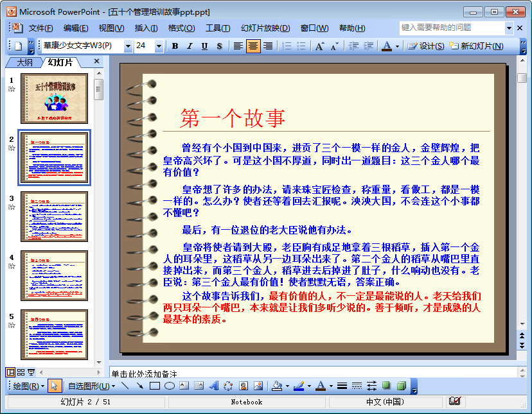Select the Arrow drawing tool
Image resolution: width=532 pixels, height=414 pixels.
pos(140,386)
